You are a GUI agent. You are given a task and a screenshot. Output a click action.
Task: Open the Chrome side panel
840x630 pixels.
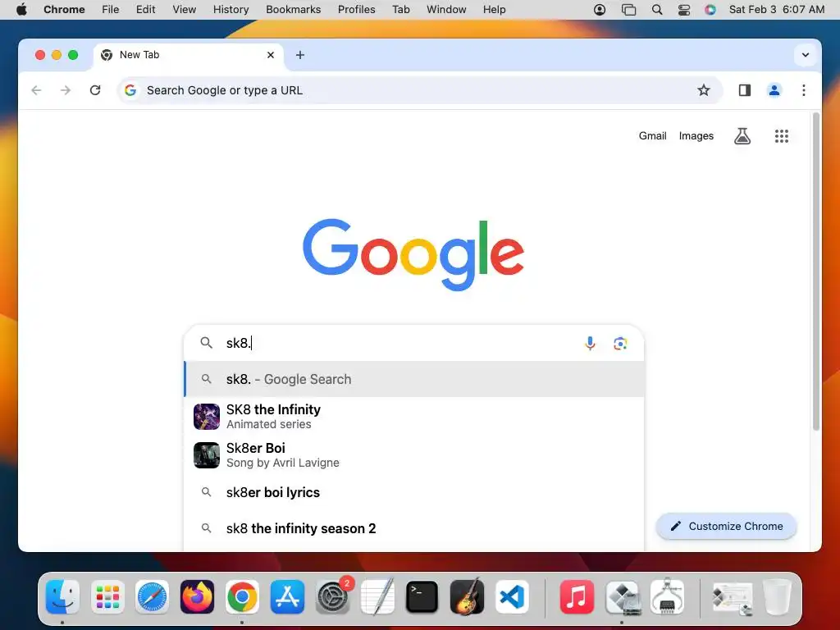point(745,90)
